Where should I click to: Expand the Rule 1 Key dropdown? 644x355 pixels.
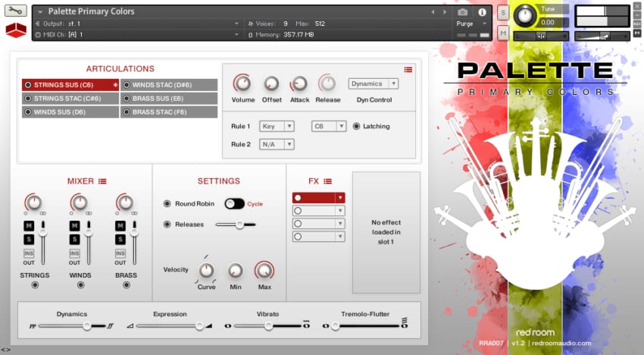[277, 126]
